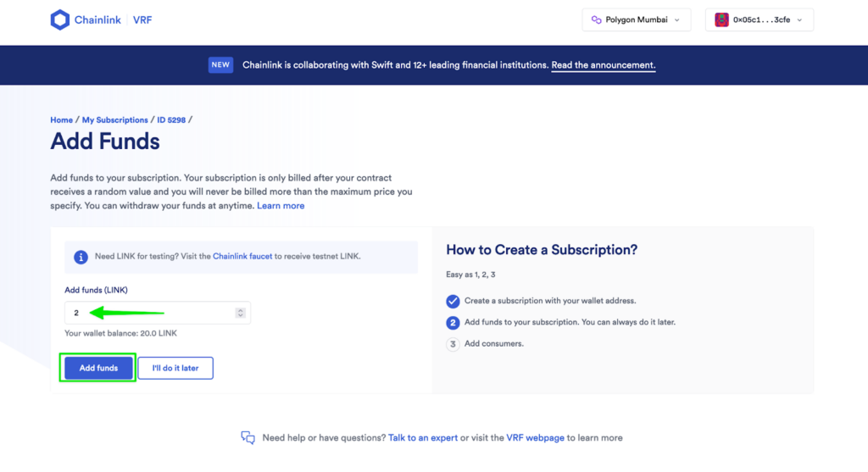Click the chat bubbles help icon
Image resolution: width=868 pixels, height=472 pixels.
pyautogui.click(x=248, y=438)
